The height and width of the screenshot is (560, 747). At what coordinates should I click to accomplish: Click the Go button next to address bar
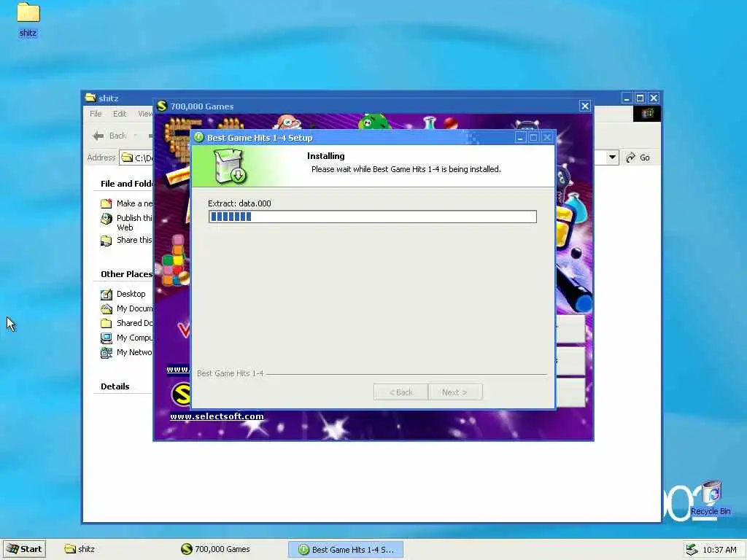[638, 157]
